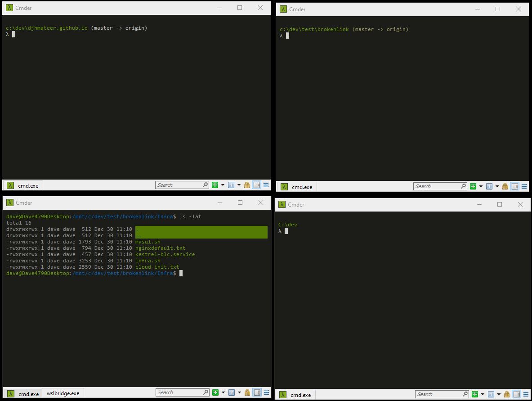The height and width of the screenshot is (401, 532).
Task: Toggle console lock in C:\dev window
Action: pyautogui.click(x=506, y=394)
